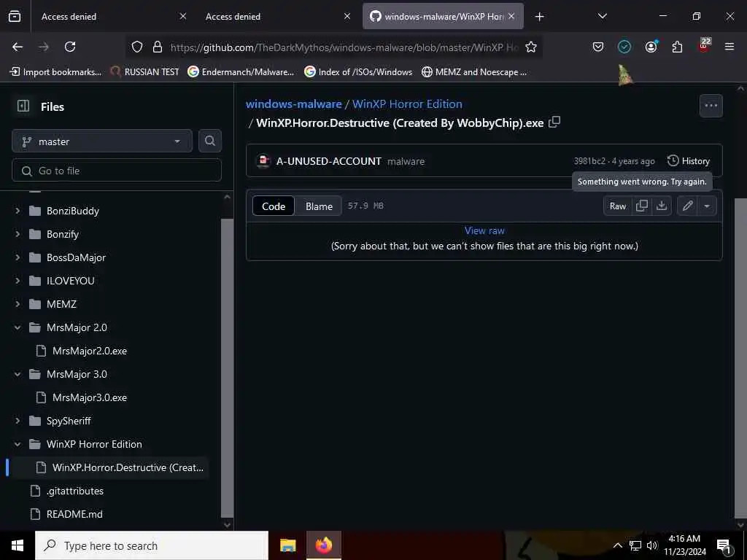Select the windows-malware/WinXP Horror tab
This screenshot has height=560, width=747.
point(443,16)
